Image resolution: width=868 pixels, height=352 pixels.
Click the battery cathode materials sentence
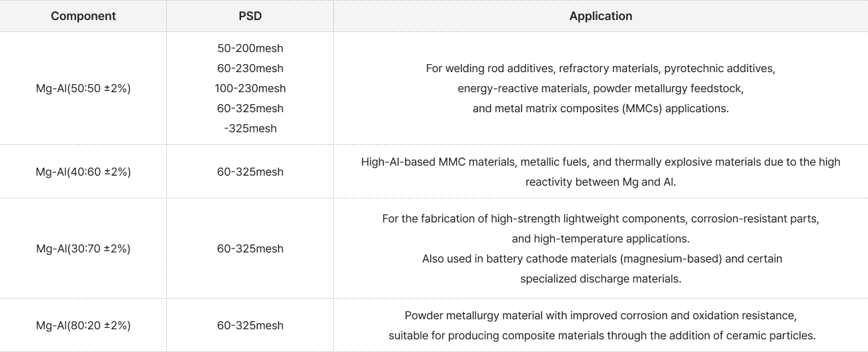point(601,269)
